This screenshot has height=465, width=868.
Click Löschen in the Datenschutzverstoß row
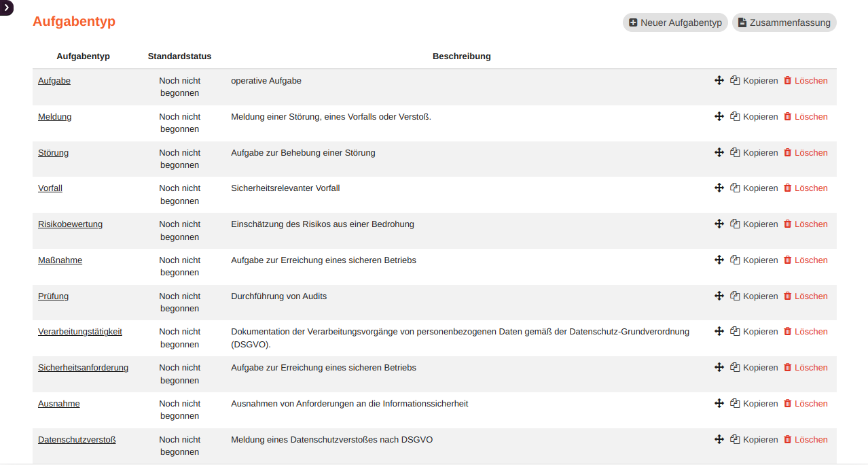[x=810, y=439]
